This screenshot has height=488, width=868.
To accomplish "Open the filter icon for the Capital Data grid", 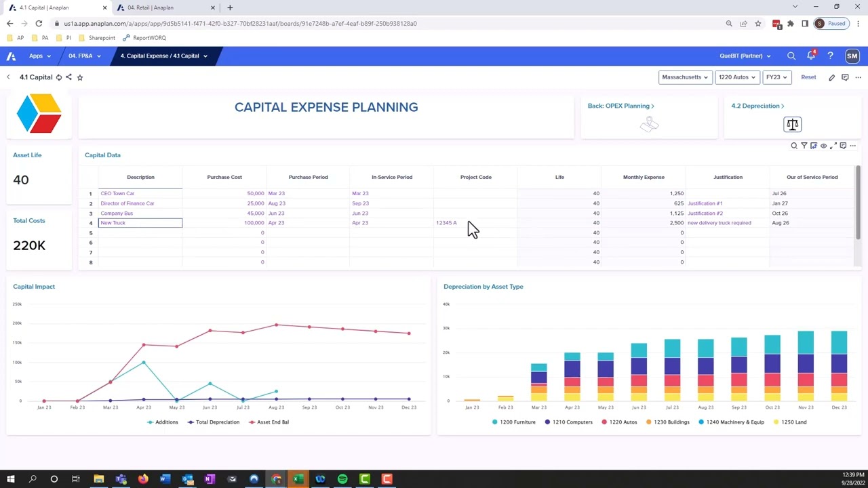I will click(804, 146).
